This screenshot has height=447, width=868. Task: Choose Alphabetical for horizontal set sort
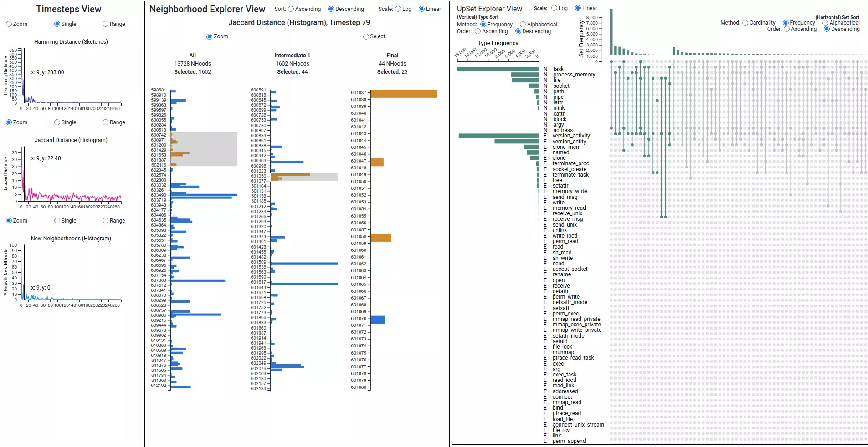[x=825, y=23]
